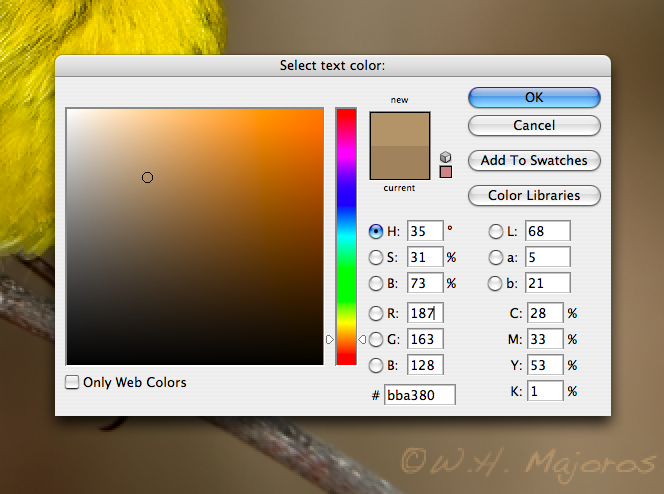Image resolution: width=664 pixels, height=494 pixels.
Task: Click the pink web-safe color swatch
Action: [445, 172]
